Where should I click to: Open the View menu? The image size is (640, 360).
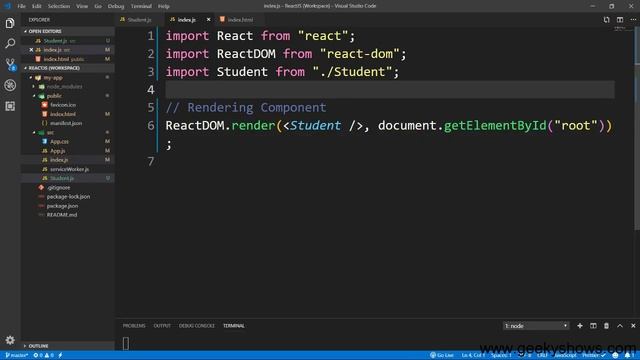point(82,6)
